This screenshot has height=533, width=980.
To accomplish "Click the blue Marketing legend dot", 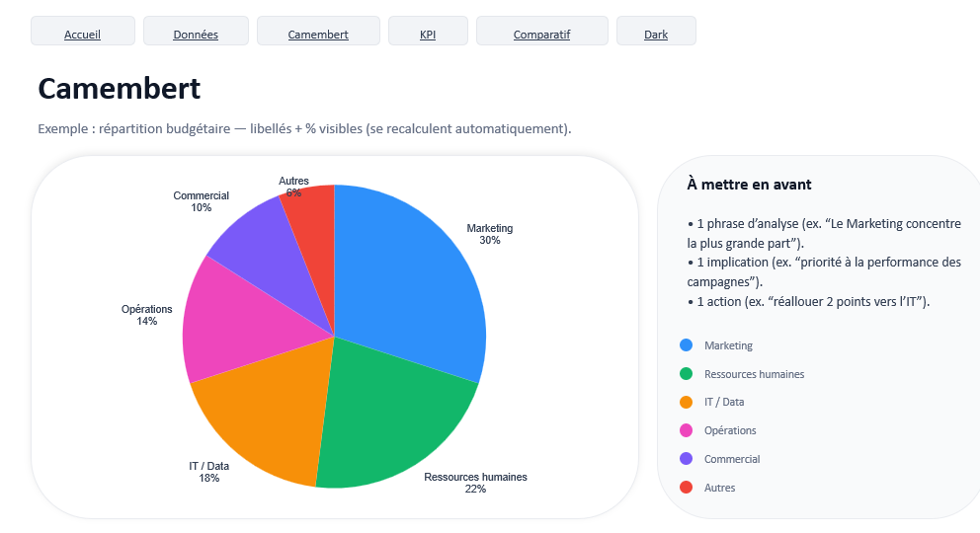I will (687, 345).
